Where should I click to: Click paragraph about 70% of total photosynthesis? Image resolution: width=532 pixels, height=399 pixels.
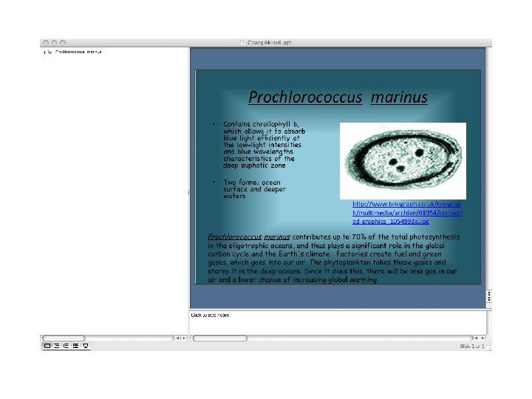pyautogui.click(x=334, y=258)
